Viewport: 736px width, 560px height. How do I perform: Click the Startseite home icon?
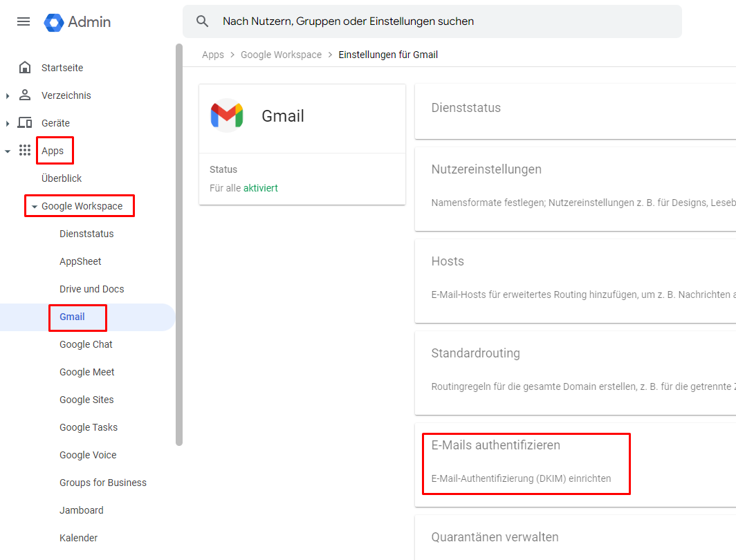tap(25, 68)
